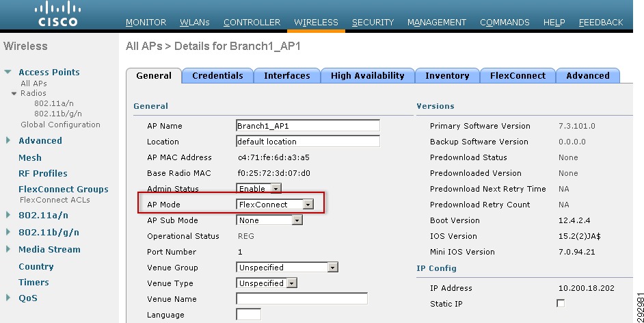Screen dimensions: 644x323
Task: Open the Admin Status dropdown
Action: coord(258,189)
